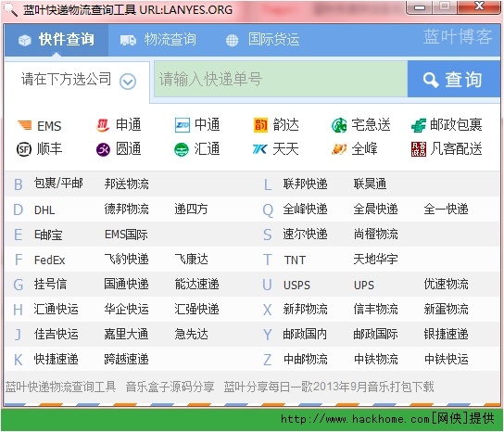Select 飞康达 courier
Image resolution: width=504 pixels, height=432 pixels.
click(x=191, y=259)
